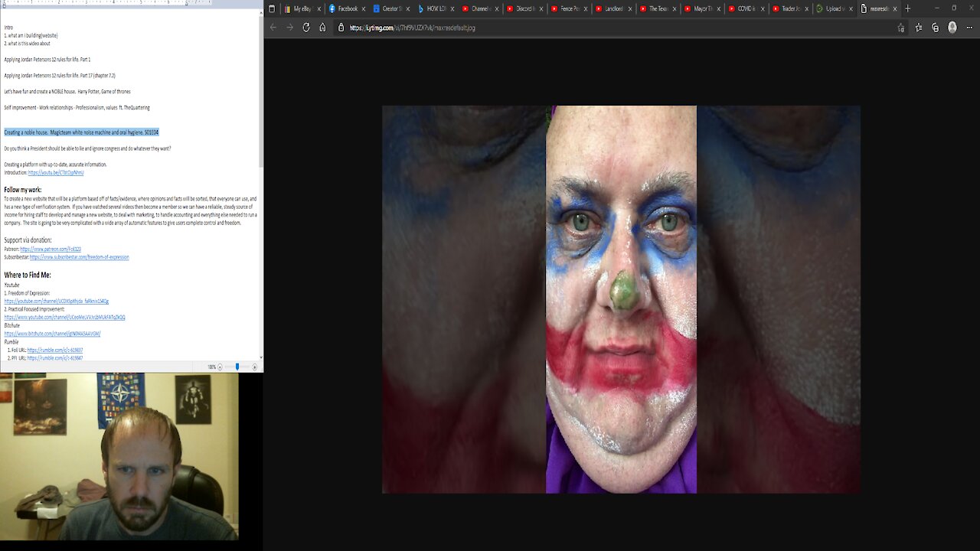Open the Subscribestar donation link
This screenshot has height=551, width=980.
pos(79,257)
